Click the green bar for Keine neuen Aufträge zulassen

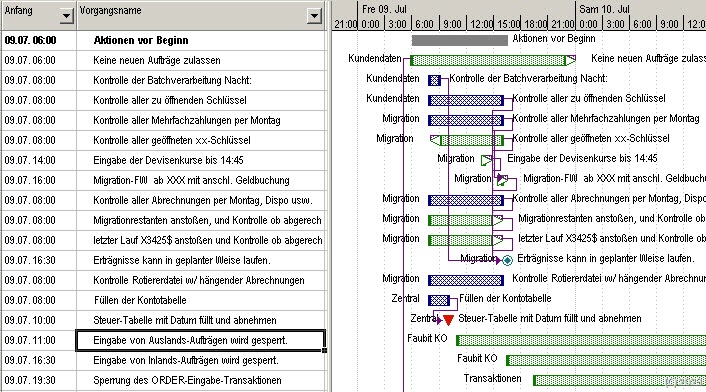click(x=493, y=60)
